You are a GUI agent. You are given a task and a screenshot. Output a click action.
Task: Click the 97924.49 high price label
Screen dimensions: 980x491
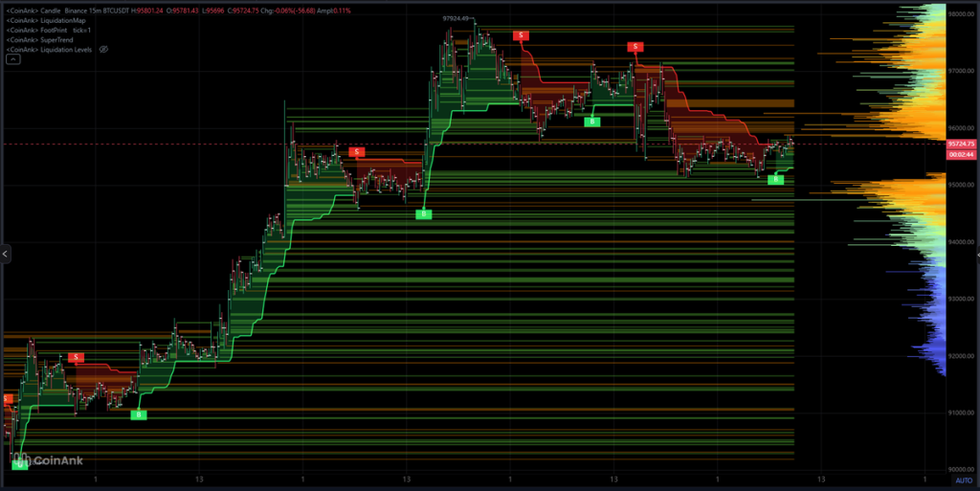pyautogui.click(x=459, y=18)
